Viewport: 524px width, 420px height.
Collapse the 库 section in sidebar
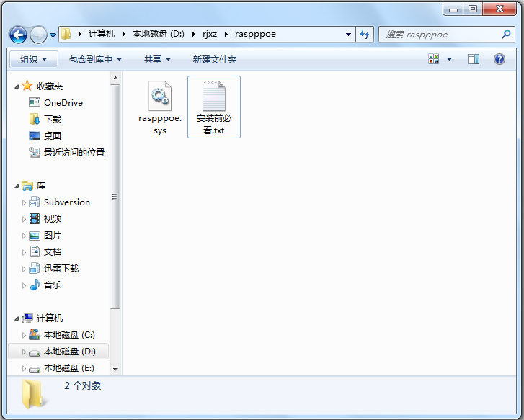[x=17, y=186]
